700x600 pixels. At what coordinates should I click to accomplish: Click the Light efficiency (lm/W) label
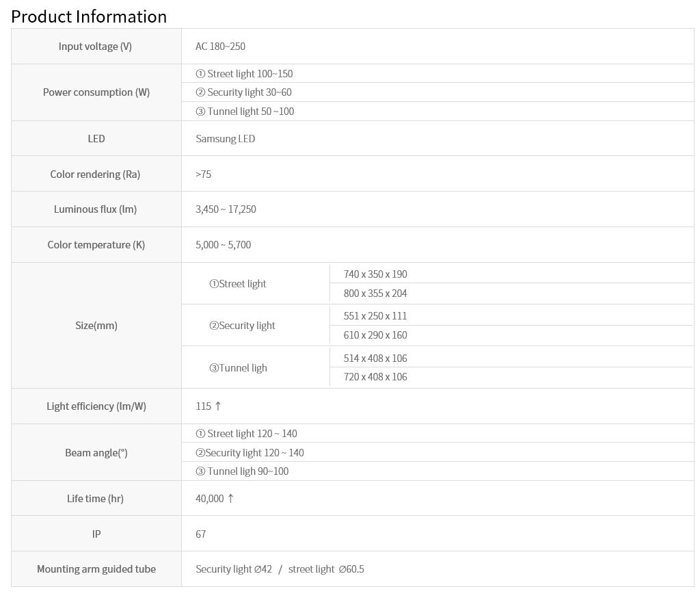pyautogui.click(x=96, y=406)
